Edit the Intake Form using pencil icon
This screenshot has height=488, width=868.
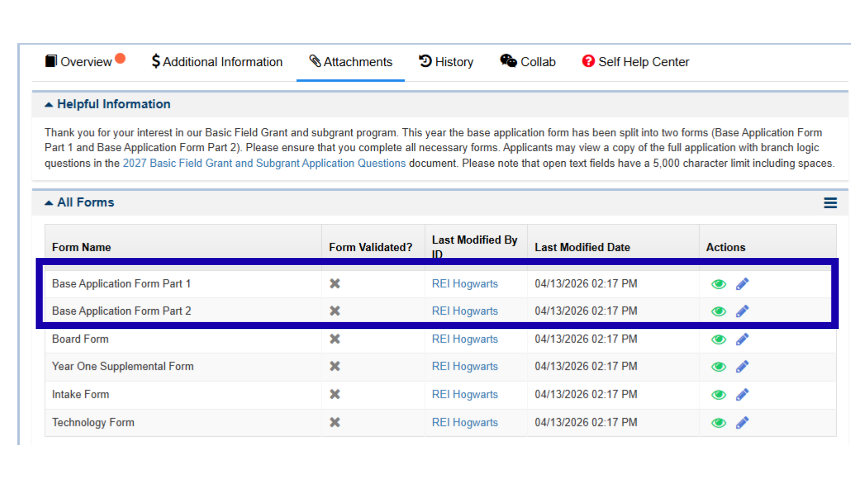tap(742, 394)
